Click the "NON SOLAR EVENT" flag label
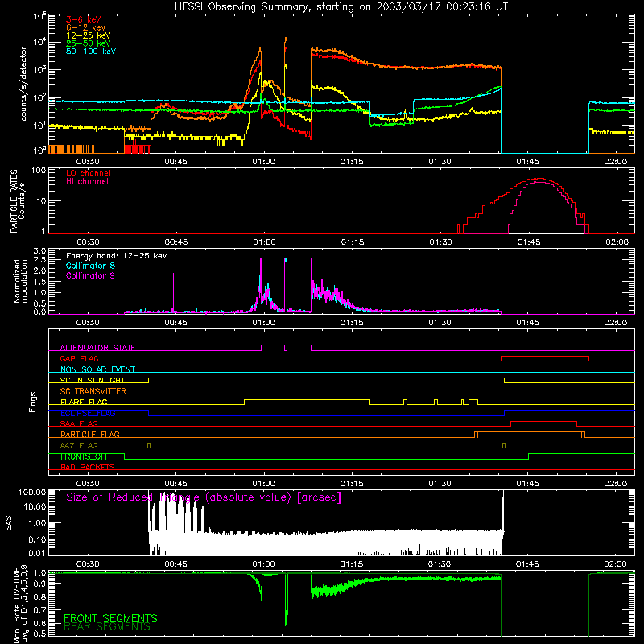The width and height of the screenshot is (644, 644). click(97, 369)
